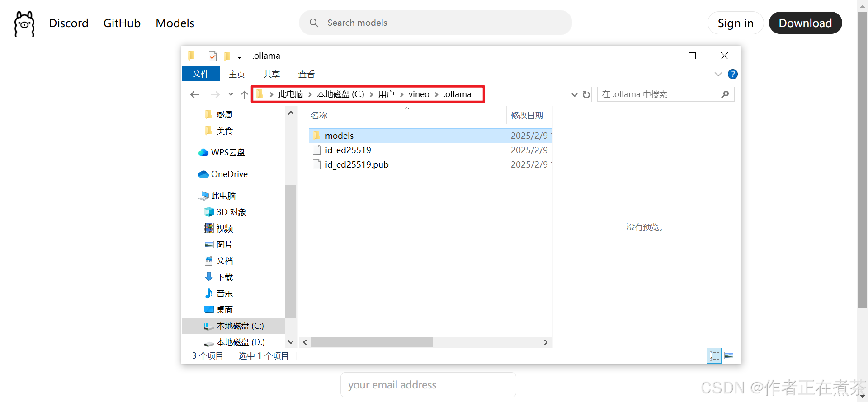
Task: Select 感恩 folder in navigation pane
Action: pyautogui.click(x=224, y=114)
